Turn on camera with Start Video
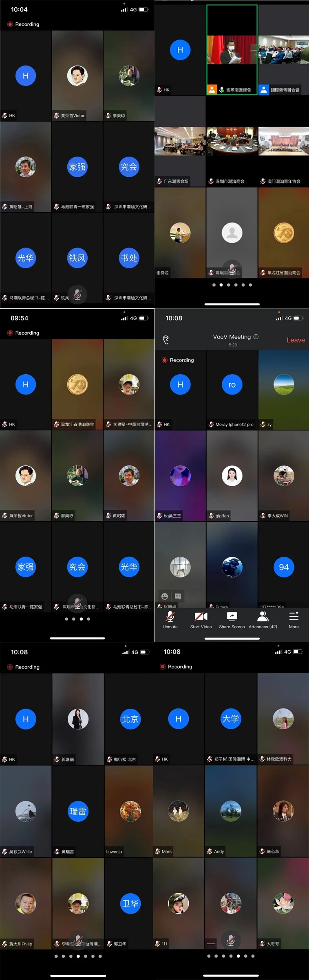 tap(201, 620)
